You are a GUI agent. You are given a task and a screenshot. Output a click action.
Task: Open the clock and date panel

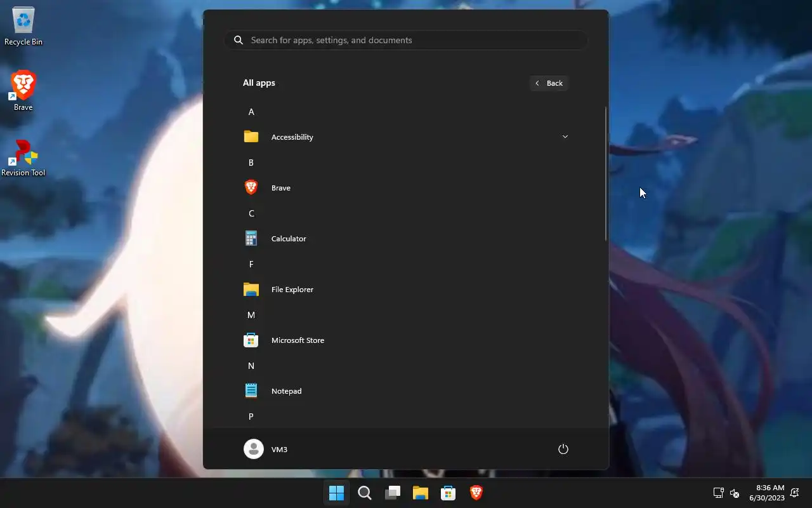click(766, 493)
